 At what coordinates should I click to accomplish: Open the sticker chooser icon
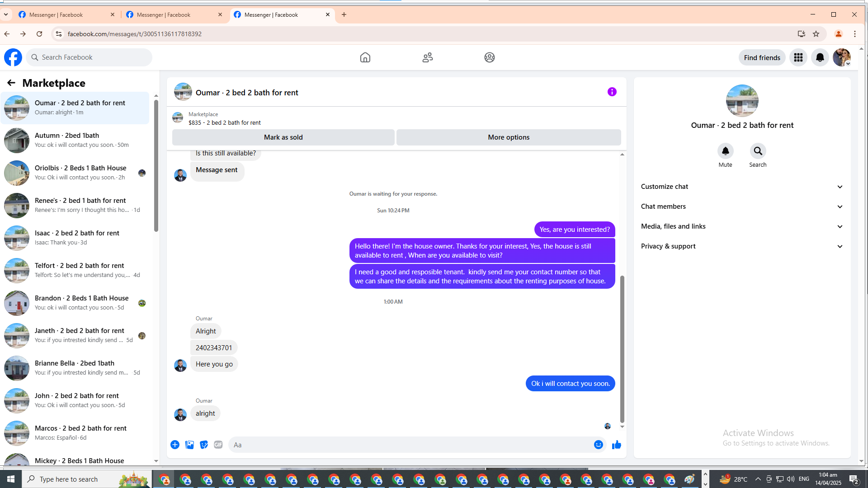pyautogui.click(x=204, y=445)
